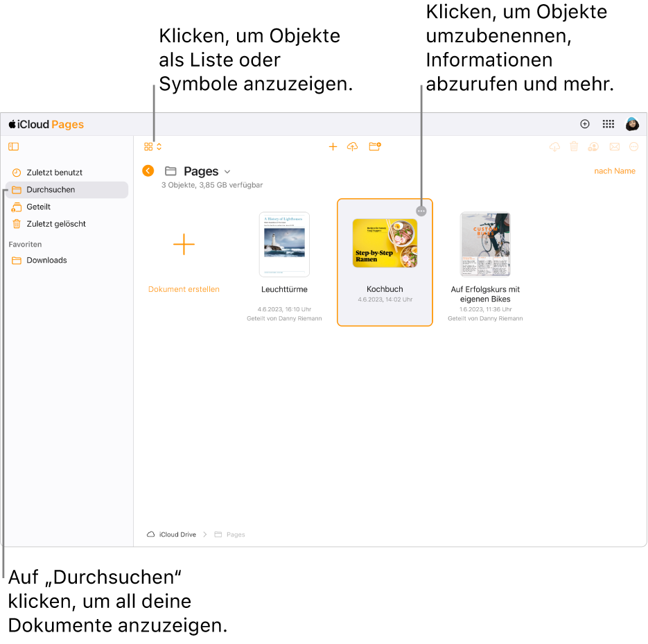Click the date '4.6.2023, 16:10 Uhr'

284,309
